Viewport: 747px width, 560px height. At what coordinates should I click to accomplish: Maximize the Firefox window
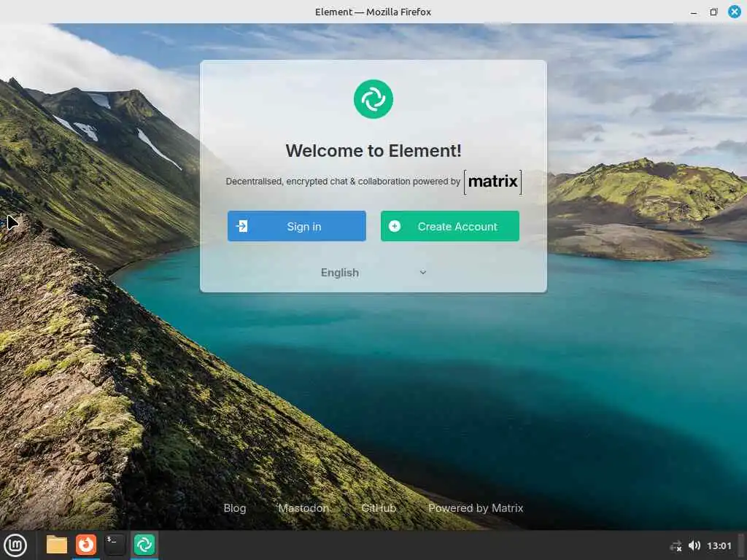coord(713,12)
